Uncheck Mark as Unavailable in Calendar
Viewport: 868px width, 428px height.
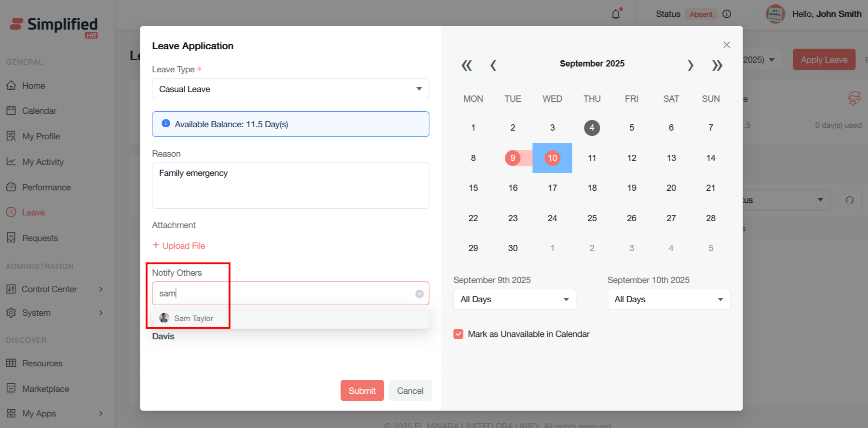coord(458,334)
